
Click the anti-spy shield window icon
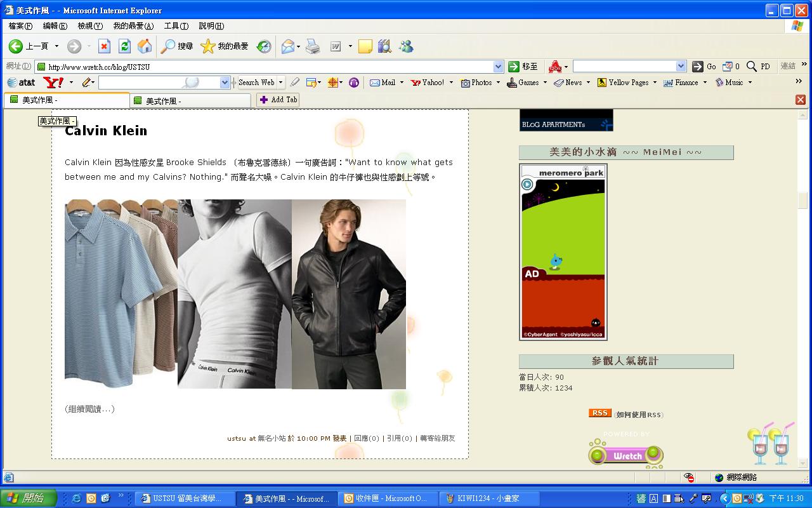[311, 83]
